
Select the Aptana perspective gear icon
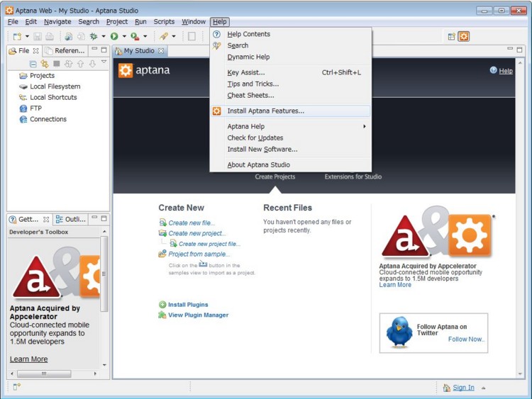(x=464, y=37)
